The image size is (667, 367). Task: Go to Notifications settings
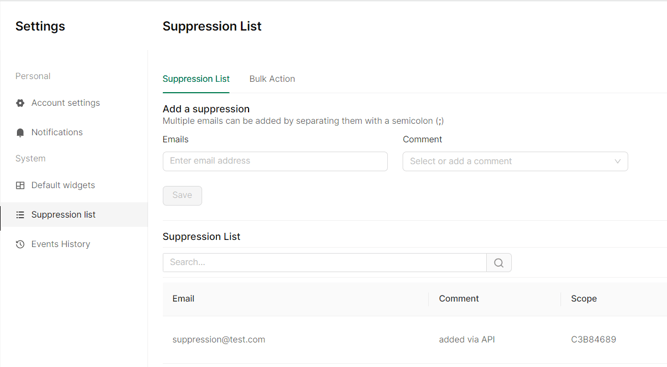click(57, 132)
